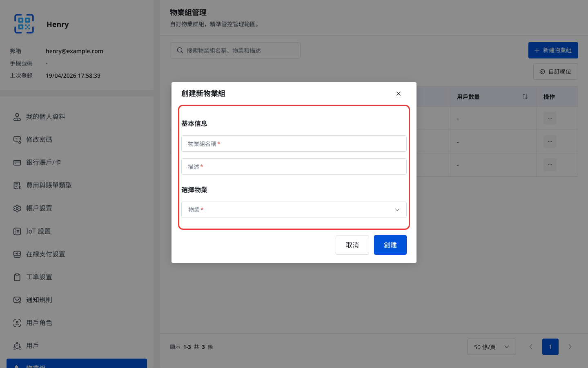Screen dimensions: 588x368
Task: Open 通知規則 menu item
Action: [77, 300]
